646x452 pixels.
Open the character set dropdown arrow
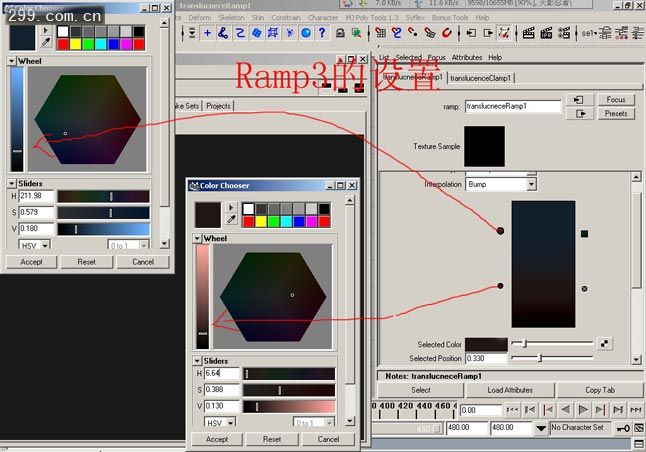pyautogui.click(x=541, y=428)
